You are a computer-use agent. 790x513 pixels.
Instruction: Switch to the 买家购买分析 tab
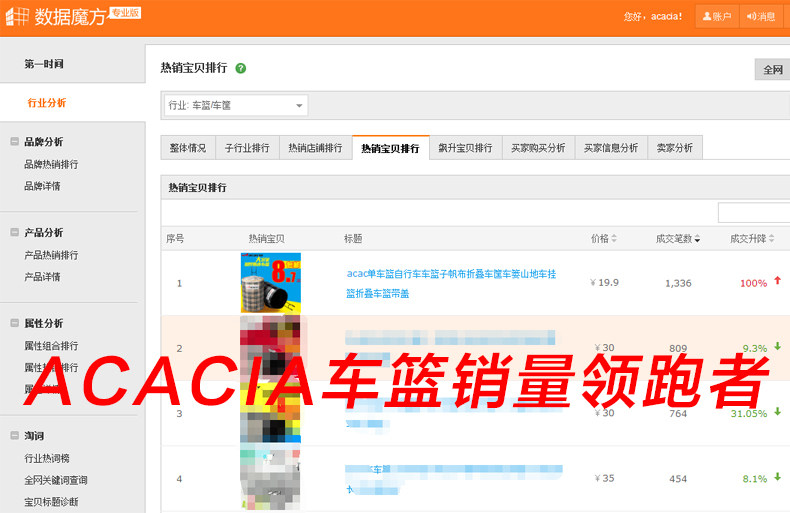(x=538, y=148)
